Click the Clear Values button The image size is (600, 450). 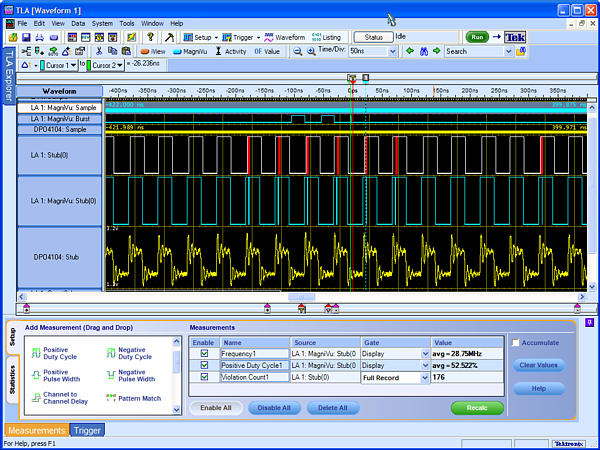tap(538, 365)
